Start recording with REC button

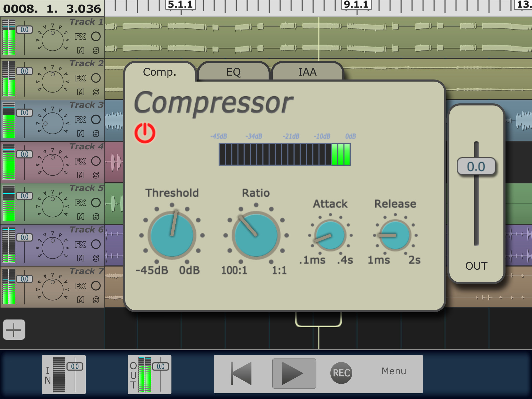click(x=341, y=373)
